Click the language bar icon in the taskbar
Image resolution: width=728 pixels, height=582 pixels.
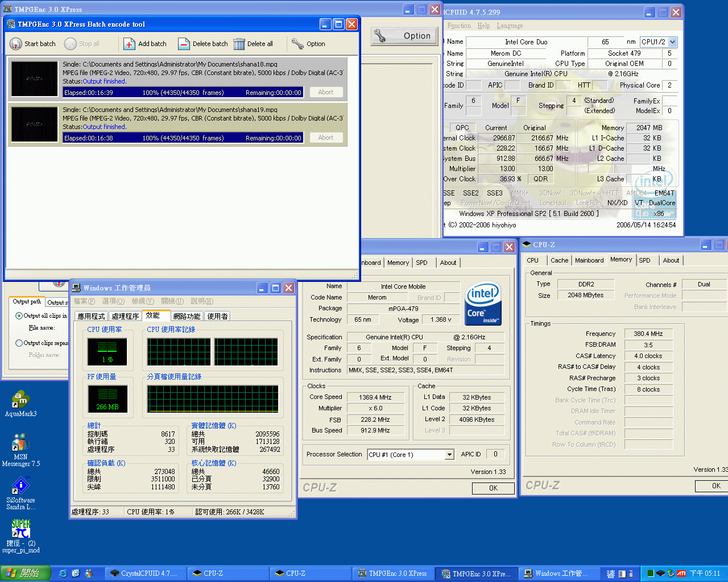click(611, 573)
